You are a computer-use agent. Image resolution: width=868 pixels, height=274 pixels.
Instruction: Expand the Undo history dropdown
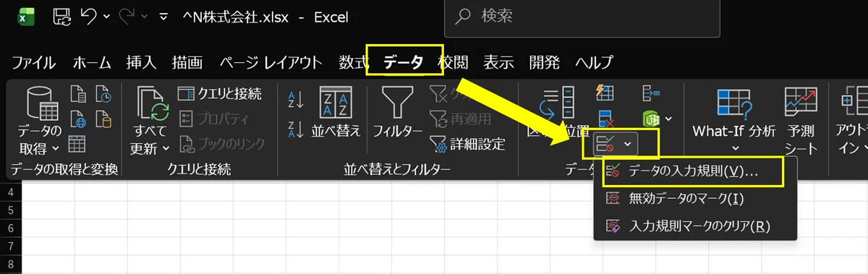click(x=107, y=16)
